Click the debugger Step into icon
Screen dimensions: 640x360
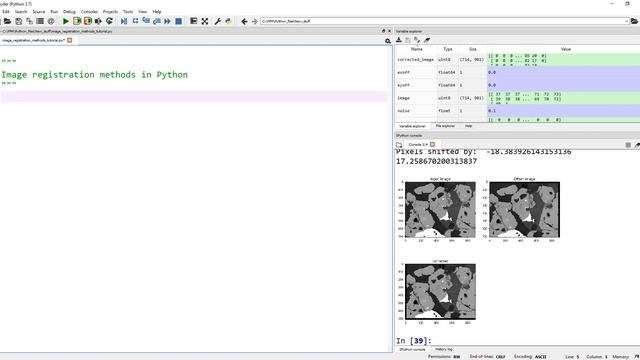click(x=146, y=21)
